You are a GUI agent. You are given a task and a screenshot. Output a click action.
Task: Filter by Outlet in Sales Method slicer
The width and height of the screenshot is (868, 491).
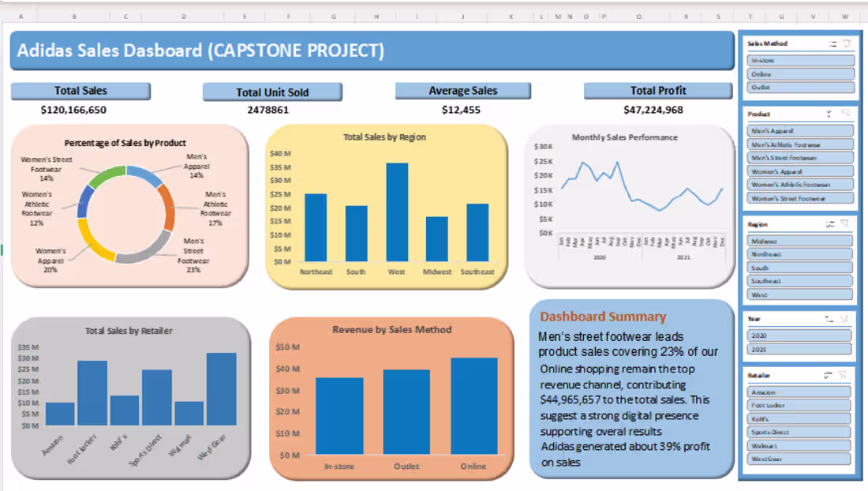[x=800, y=88]
